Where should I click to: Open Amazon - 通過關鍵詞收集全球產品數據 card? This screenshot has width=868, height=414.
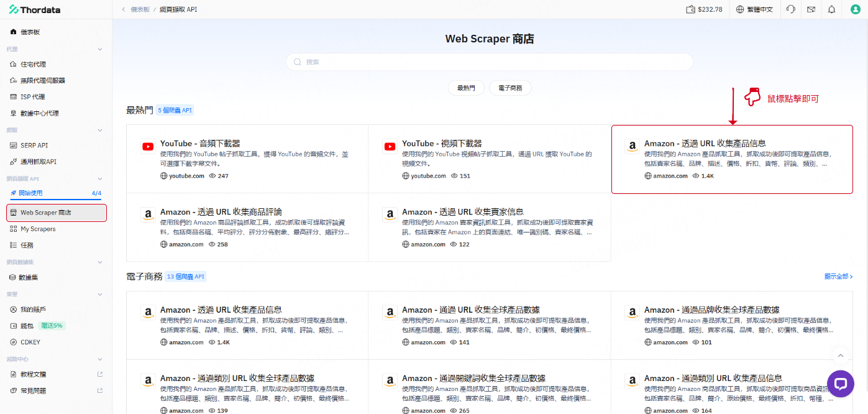click(x=489, y=387)
